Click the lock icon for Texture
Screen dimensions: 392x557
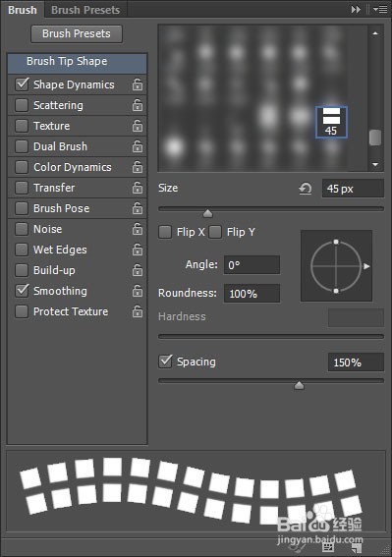[x=138, y=126]
